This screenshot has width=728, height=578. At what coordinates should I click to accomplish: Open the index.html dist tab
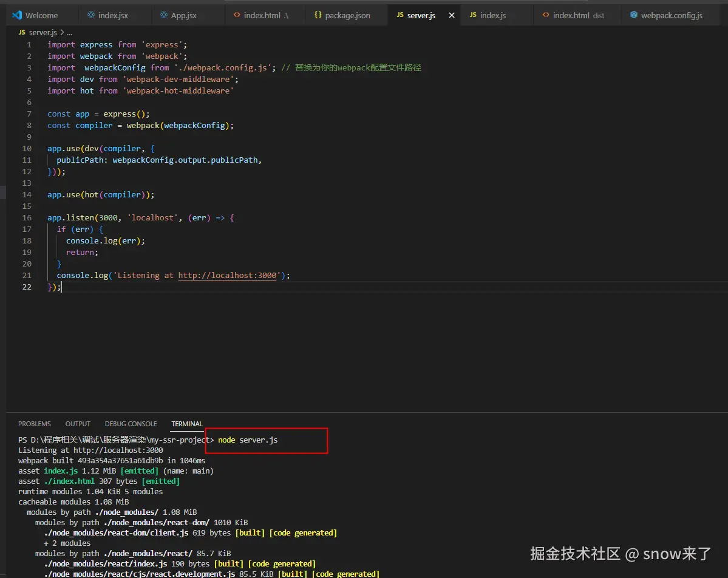pyautogui.click(x=578, y=15)
